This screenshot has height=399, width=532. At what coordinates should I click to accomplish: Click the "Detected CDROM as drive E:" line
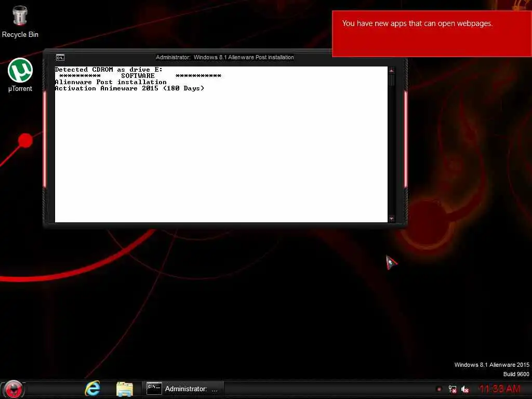[109, 70]
